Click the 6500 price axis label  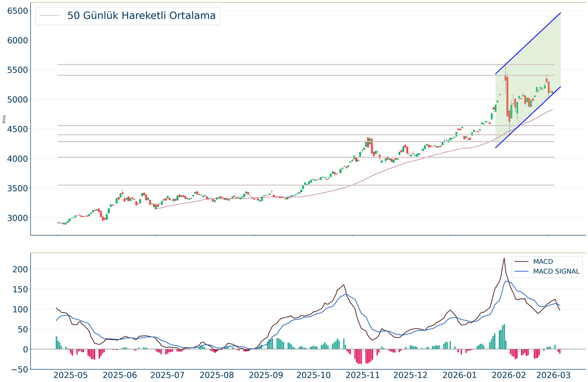point(18,11)
